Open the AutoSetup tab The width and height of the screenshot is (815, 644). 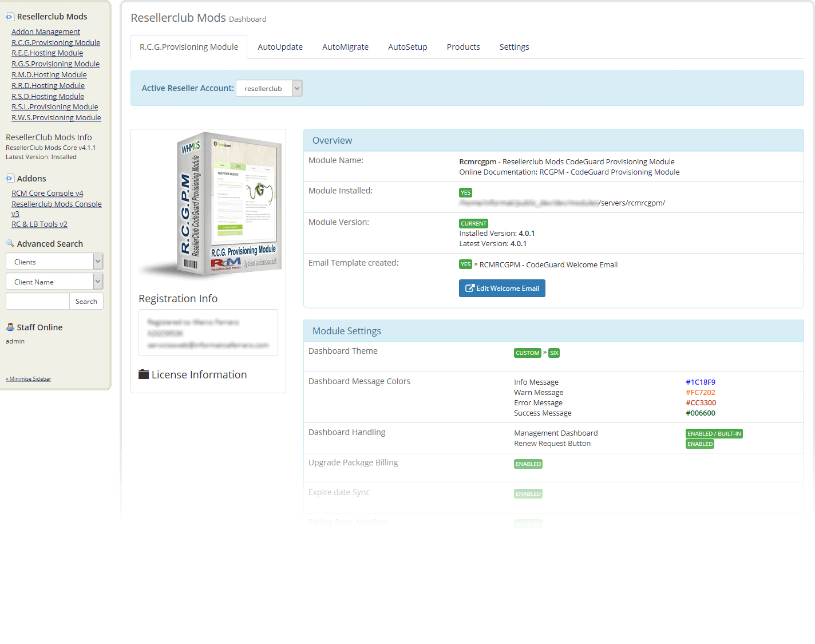(407, 47)
